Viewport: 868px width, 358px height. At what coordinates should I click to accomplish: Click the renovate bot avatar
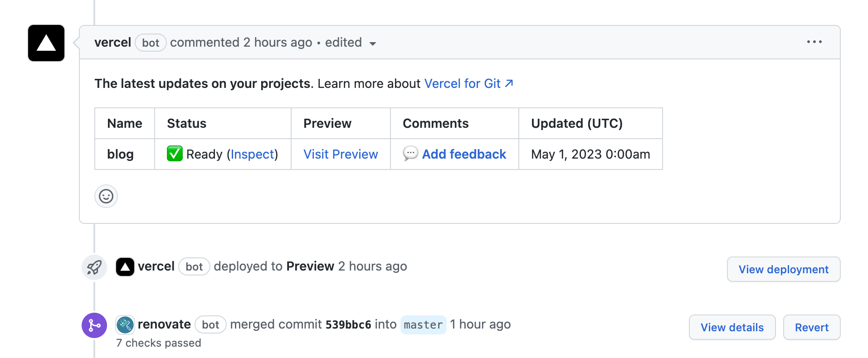tap(125, 324)
